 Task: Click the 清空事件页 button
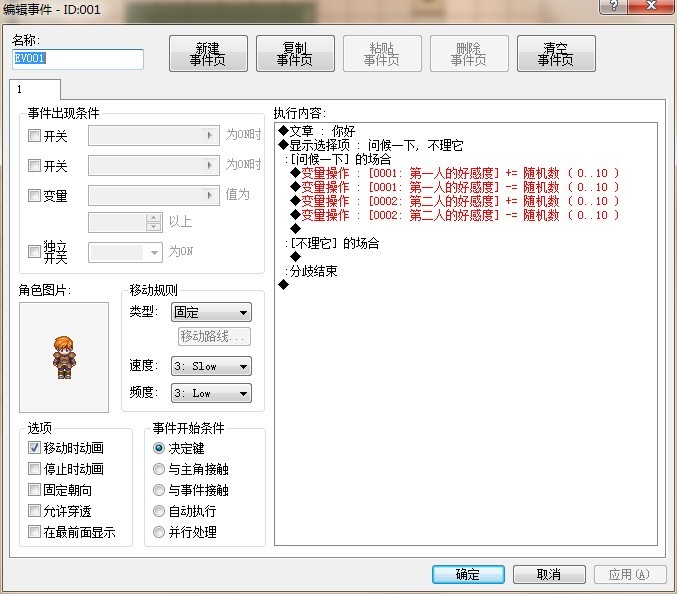(556, 54)
